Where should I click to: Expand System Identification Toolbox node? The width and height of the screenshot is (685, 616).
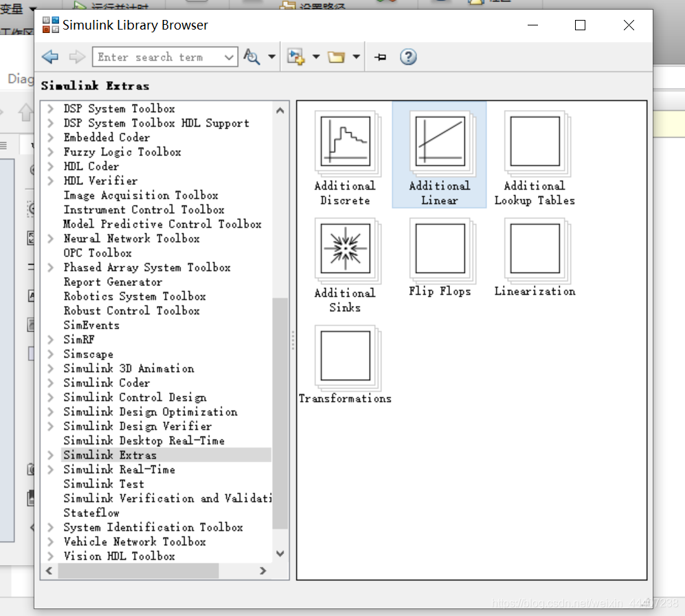51,527
